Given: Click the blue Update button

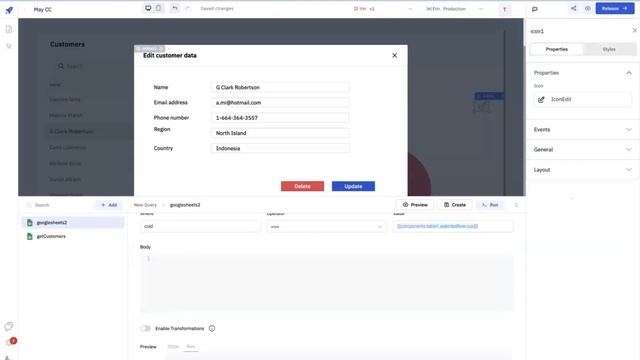Looking at the screenshot, I should click(x=353, y=186).
